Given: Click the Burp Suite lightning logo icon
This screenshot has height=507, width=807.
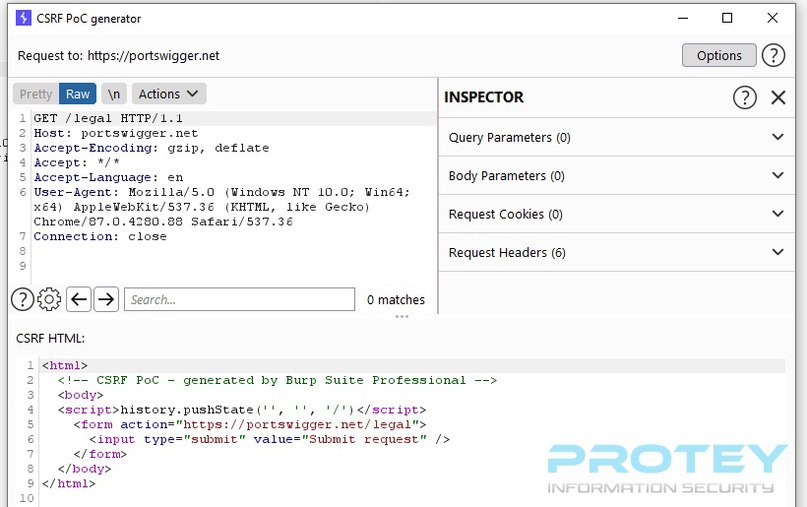Looking at the screenshot, I should click(24, 18).
